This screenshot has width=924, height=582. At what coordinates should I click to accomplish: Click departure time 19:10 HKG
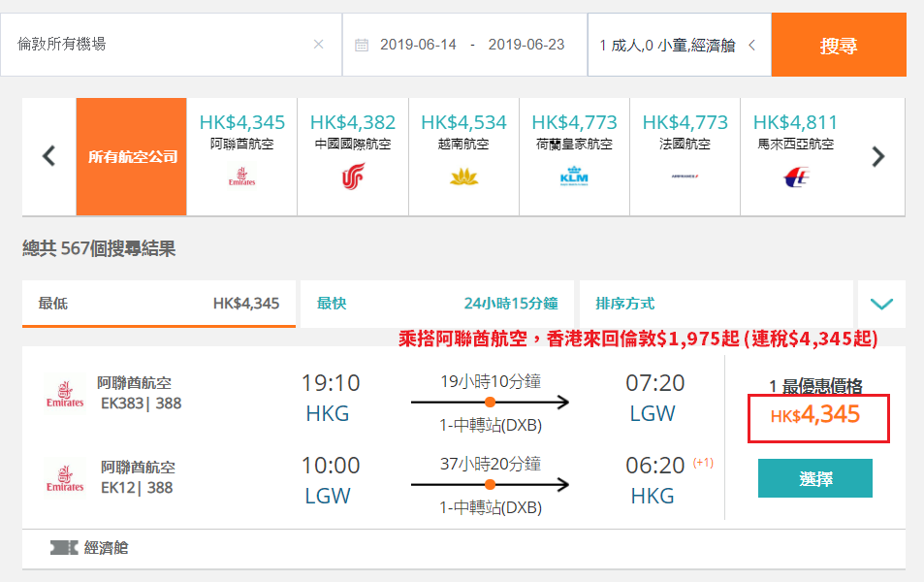330,398
